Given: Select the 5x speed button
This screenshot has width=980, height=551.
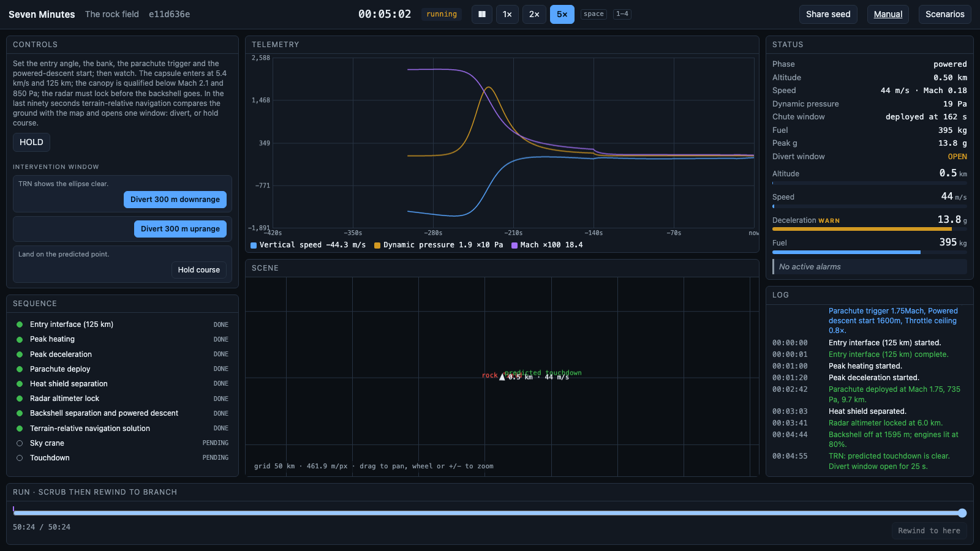Looking at the screenshot, I should click(562, 14).
